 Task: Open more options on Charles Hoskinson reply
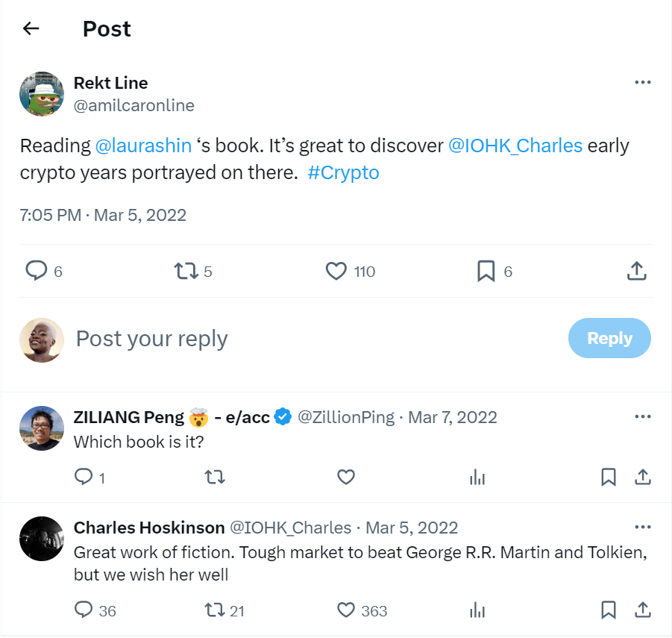[642, 527]
